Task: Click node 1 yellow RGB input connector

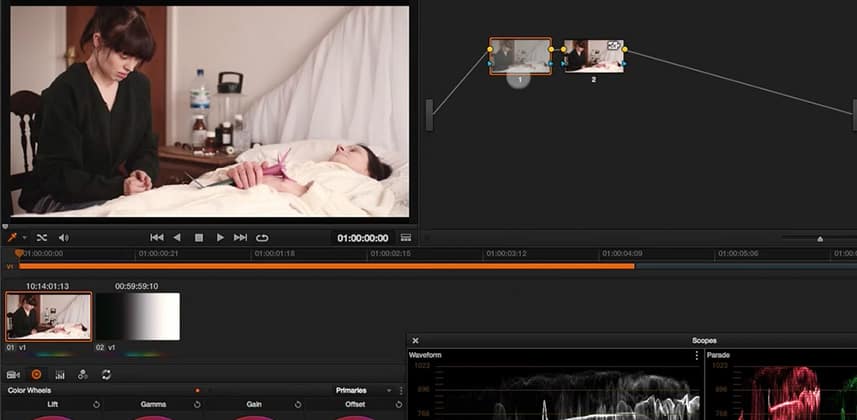Action: 490,49
